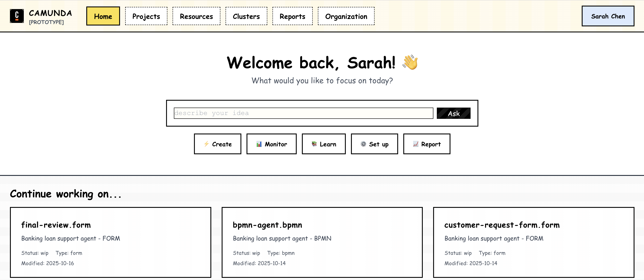Switch to the Resources tab
The image size is (644, 280).
click(196, 16)
